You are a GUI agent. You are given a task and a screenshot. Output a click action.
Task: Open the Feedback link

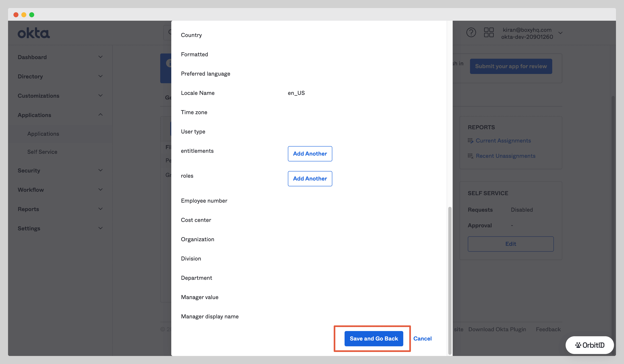click(x=548, y=329)
